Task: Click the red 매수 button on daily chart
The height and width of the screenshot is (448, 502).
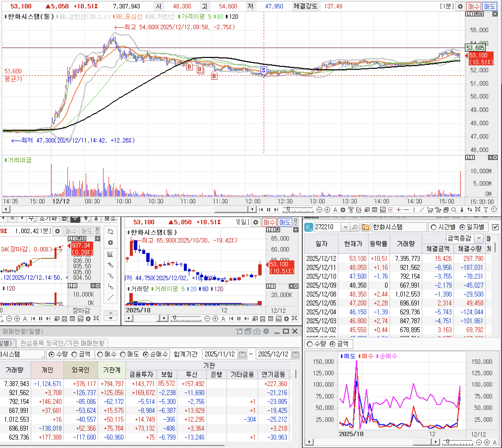Action: [269, 222]
